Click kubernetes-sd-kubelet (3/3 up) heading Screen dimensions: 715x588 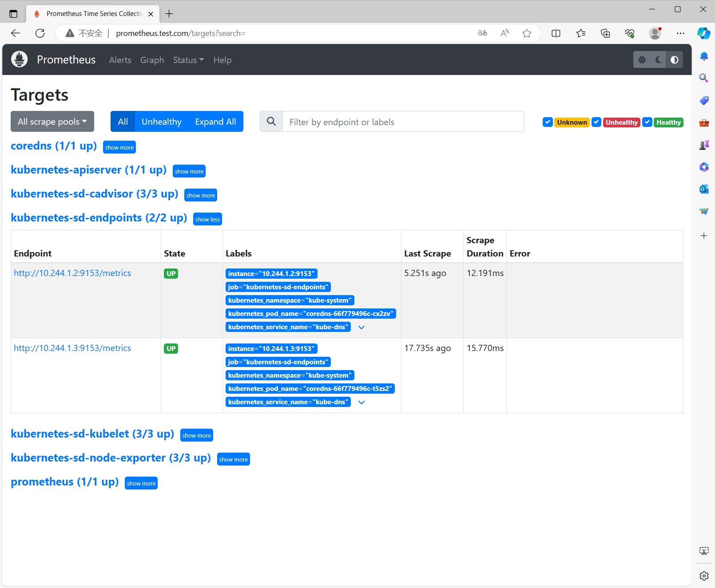(x=92, y=434)
